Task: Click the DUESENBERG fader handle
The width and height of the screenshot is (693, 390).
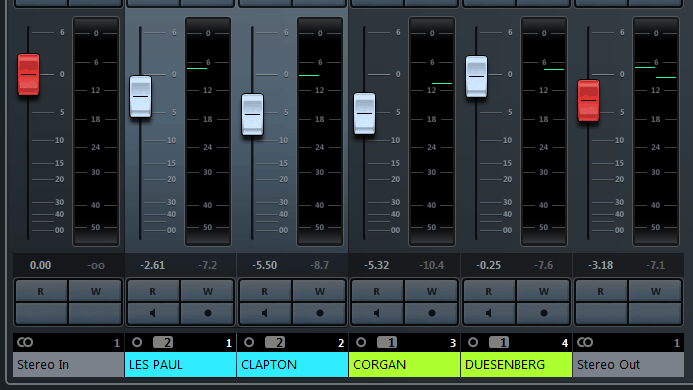Action: tap(476, 76)
